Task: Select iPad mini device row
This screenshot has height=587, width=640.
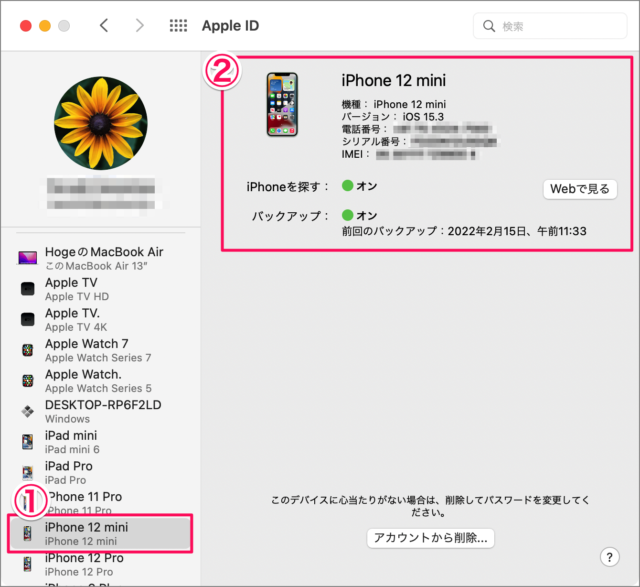Action: 101,442
